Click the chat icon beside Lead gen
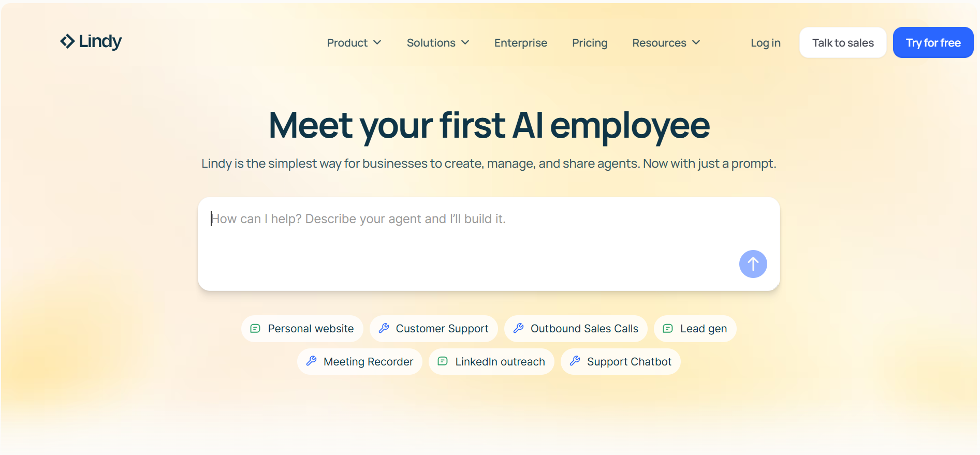The image size is (980, 455). [x=668, y=329]
